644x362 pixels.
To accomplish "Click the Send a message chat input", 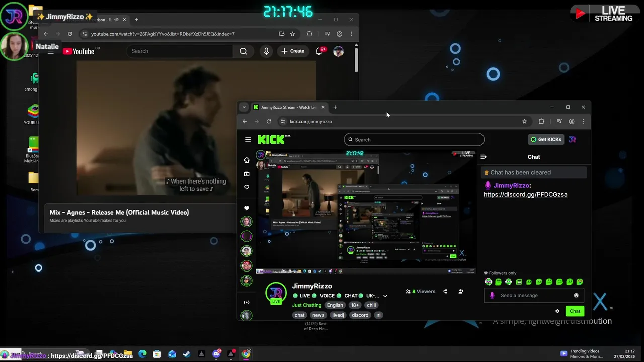I will pos(533,295).
